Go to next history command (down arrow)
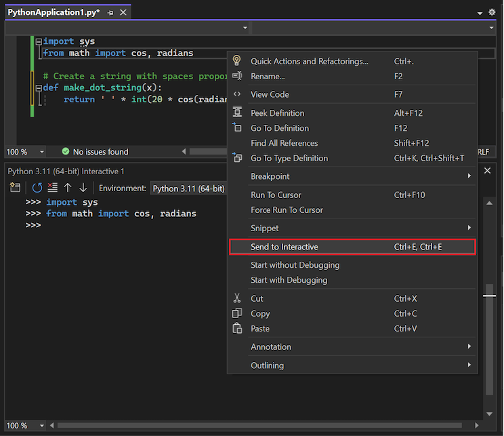 (x=83, y=188)
